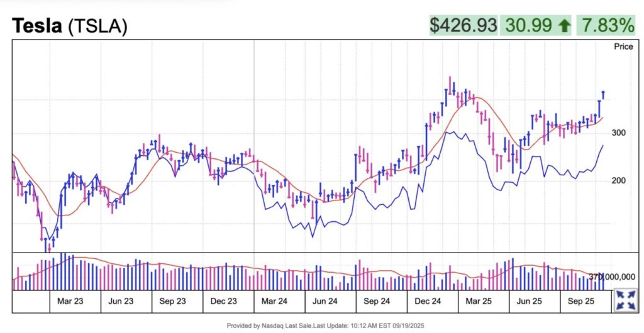Select the Mar 25 date label
Viewport: 644px width, 333px height.
[x=479, y=301]
